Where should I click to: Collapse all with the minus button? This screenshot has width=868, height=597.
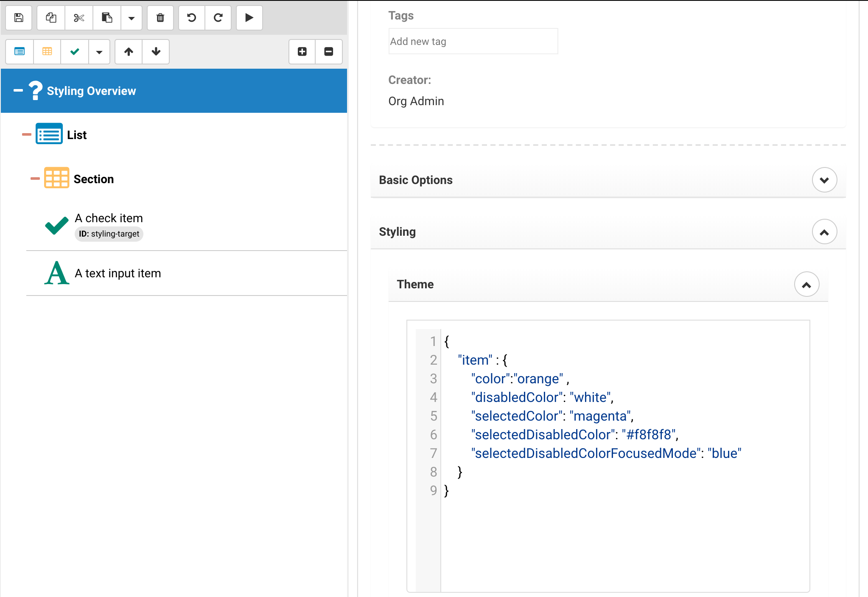pyautogui.click(x=329, y=52)
